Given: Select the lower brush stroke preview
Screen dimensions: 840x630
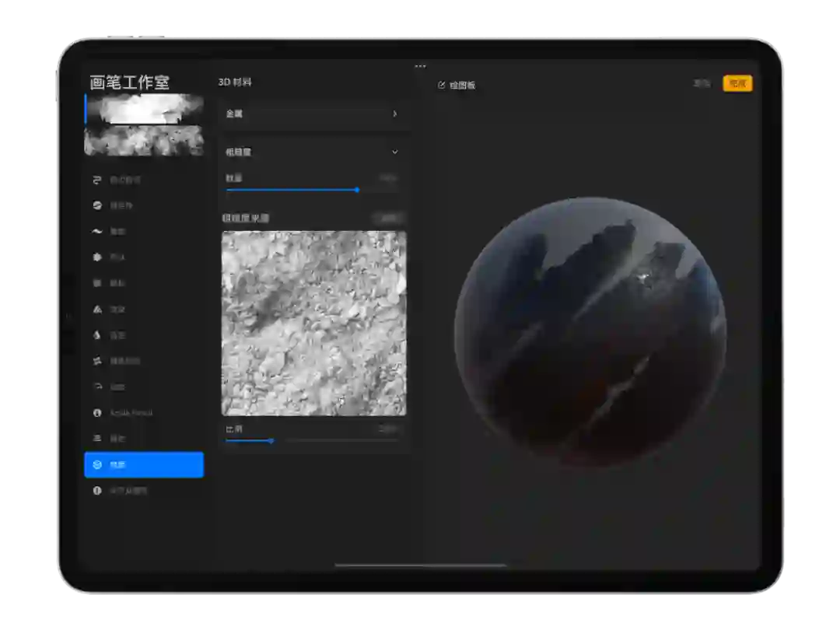Looking at the screenshot, I should [x=144, y=140].
